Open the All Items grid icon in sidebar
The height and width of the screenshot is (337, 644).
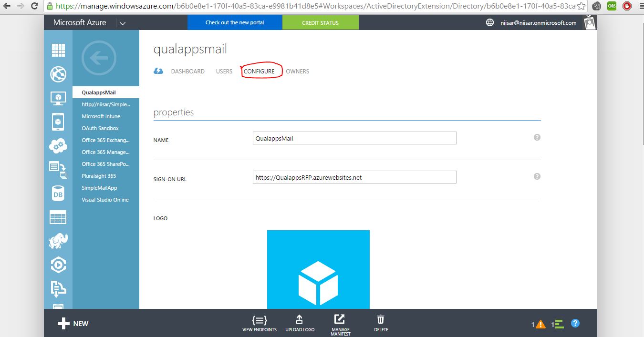tap(58, 51)
